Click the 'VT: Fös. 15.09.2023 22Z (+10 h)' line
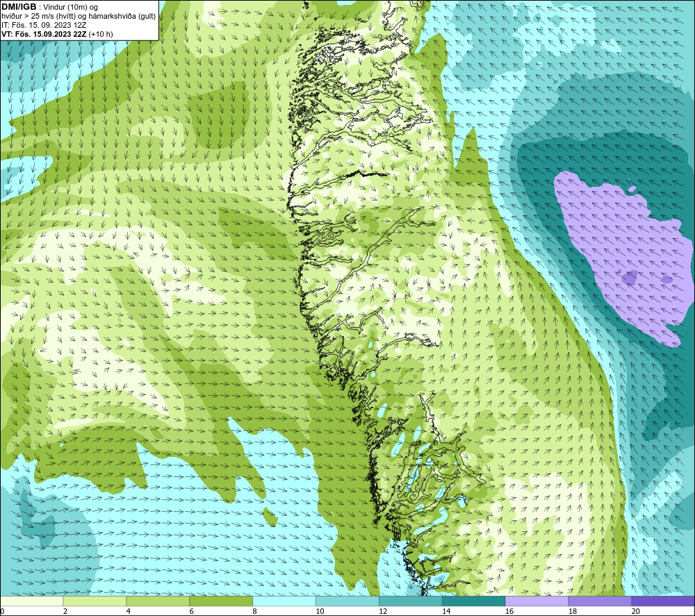 pyautogui.click(x=57, y=34)
